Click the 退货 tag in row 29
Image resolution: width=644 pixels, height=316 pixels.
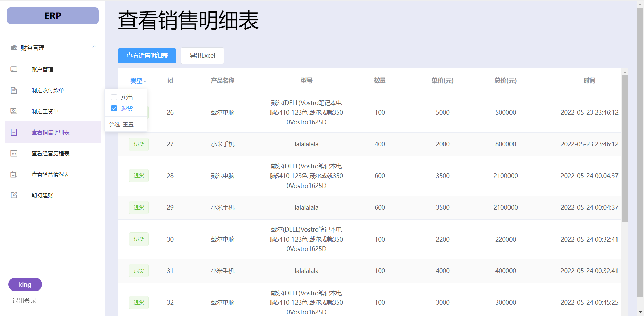139,207
